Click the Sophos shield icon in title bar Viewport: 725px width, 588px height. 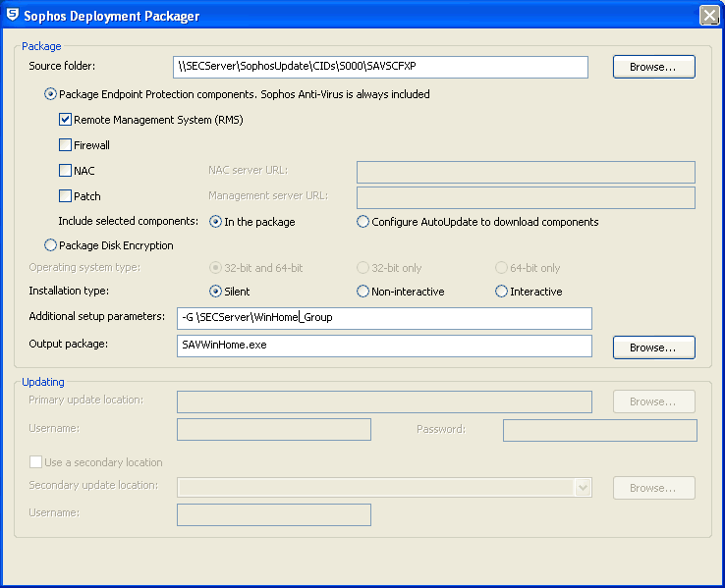13,15
